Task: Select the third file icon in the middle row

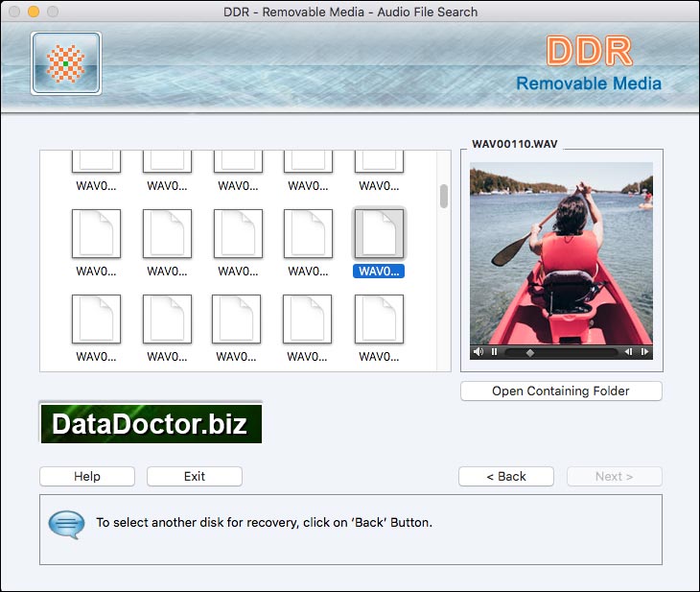Action: (238, 234)
